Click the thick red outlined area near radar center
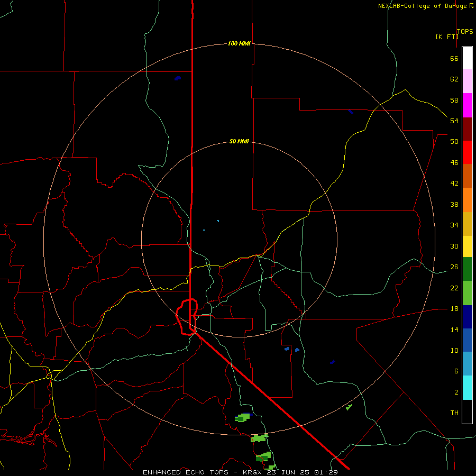 pos(187,317)
